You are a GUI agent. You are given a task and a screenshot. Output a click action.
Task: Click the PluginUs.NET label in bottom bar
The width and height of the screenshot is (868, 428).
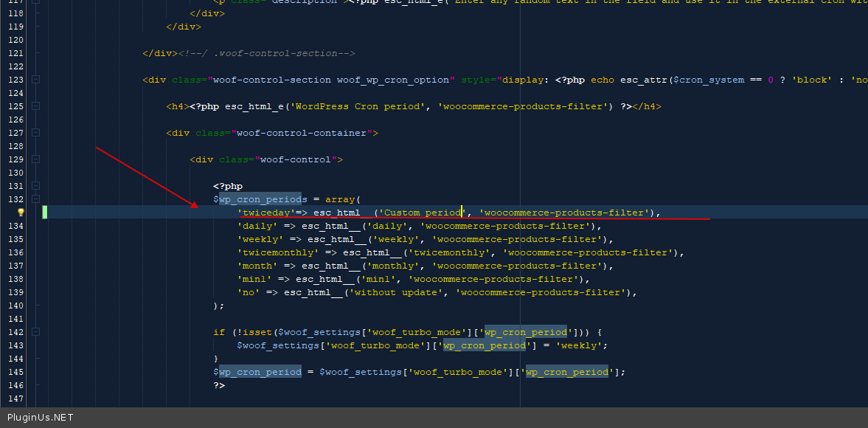pyautogui.click(x=41, y=418)
